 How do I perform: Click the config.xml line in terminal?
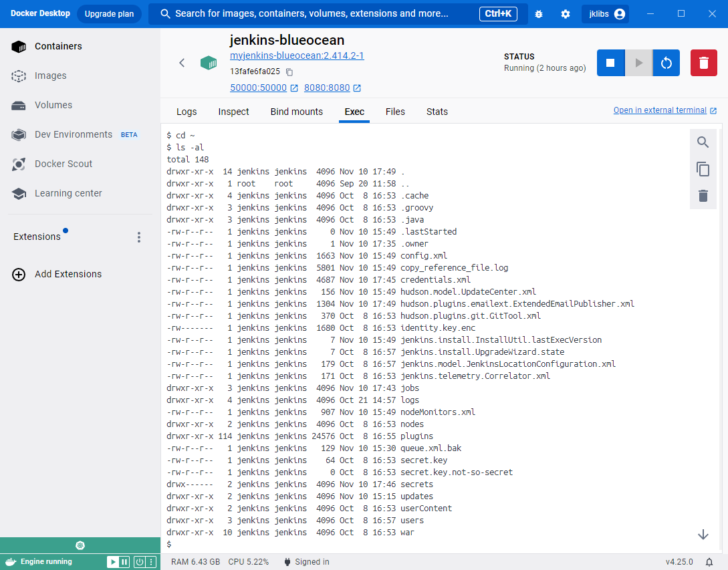[x=307, y=256]
